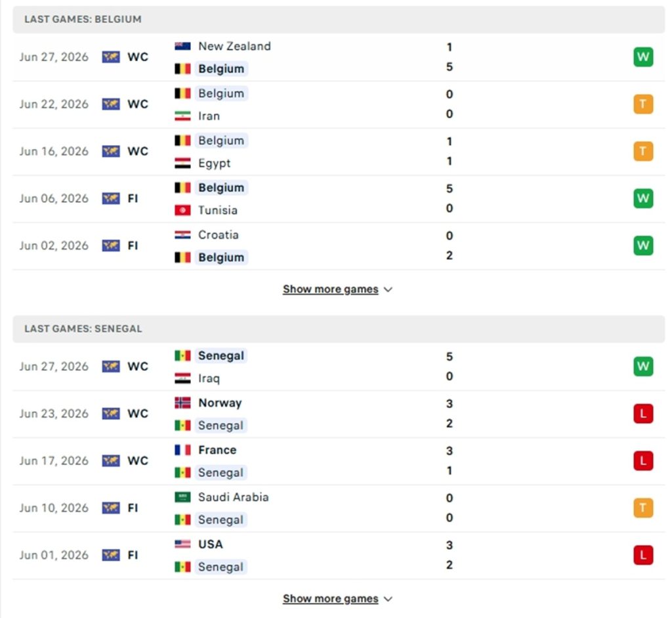Select the Last Games: Belgium header
Viewport: 672px width, 618px height.
[339, 19]
